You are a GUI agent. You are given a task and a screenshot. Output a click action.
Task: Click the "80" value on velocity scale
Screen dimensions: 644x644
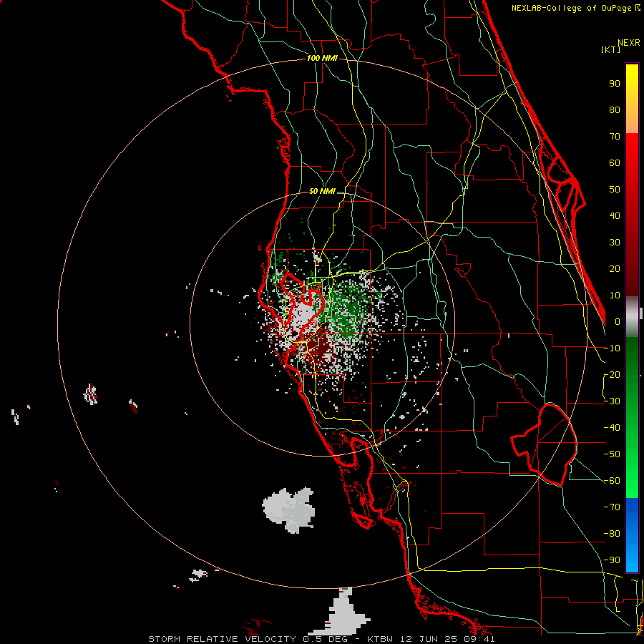click(x=615, y=109)
